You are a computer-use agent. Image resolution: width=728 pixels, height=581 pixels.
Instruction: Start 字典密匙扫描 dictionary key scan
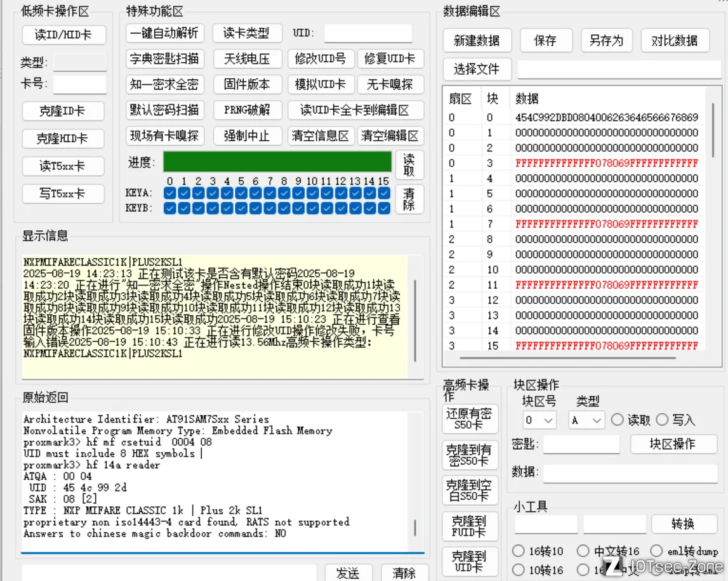pyautogui.click(x=164, y=59)
